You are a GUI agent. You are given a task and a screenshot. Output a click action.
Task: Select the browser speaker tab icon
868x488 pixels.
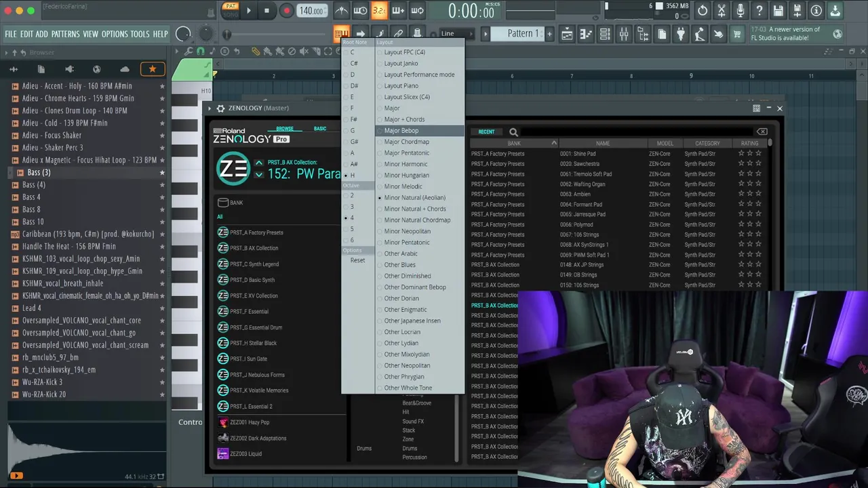(x=68, y=69)
